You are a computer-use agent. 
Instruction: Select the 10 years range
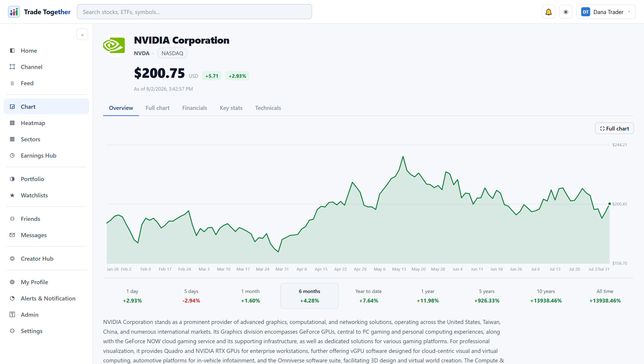point(546,296)
